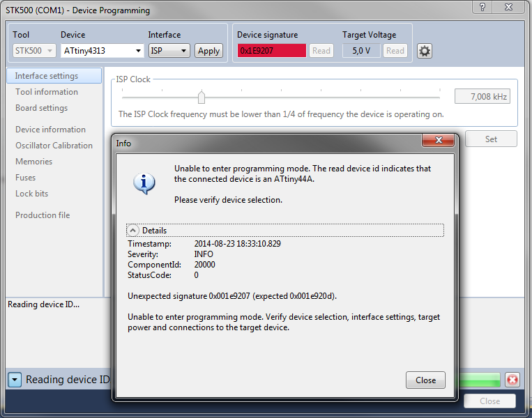The width and height of the screenshot is (532, 418).
Task: Open Device information page
Action: tap(51, 130)
